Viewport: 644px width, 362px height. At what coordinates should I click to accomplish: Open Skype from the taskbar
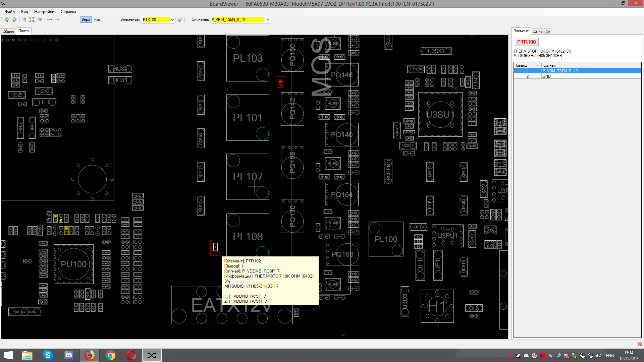pos(48,355)
